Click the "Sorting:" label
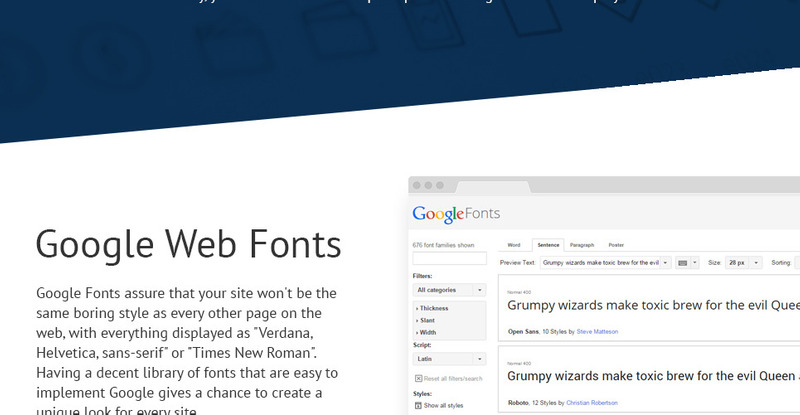800x415 pixels. click(781, 263)
